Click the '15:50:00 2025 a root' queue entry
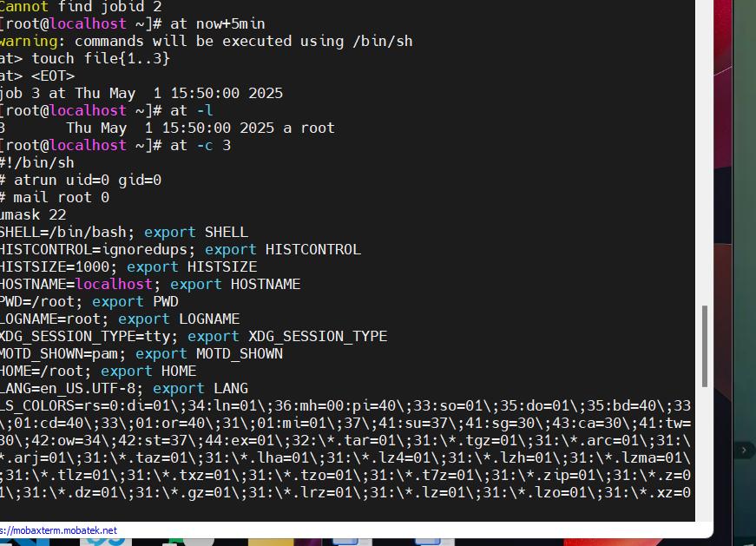 pyautogui.click(x=248, y=128)
